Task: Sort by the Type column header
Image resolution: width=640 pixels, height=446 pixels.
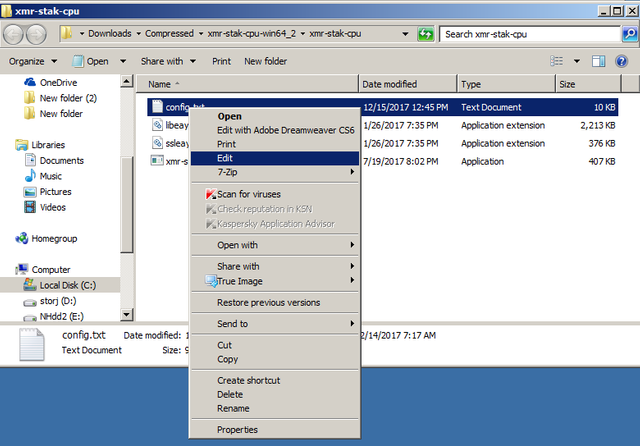Action: tap(507, 84)
